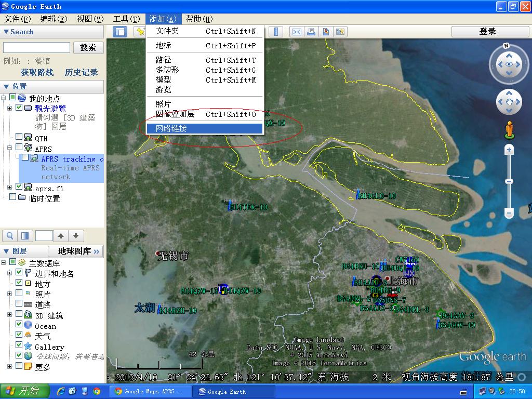Move item down with the down arrow
The width and height of the screenshot is (532, 399).
pyautogui.click(x=76, y=236)
